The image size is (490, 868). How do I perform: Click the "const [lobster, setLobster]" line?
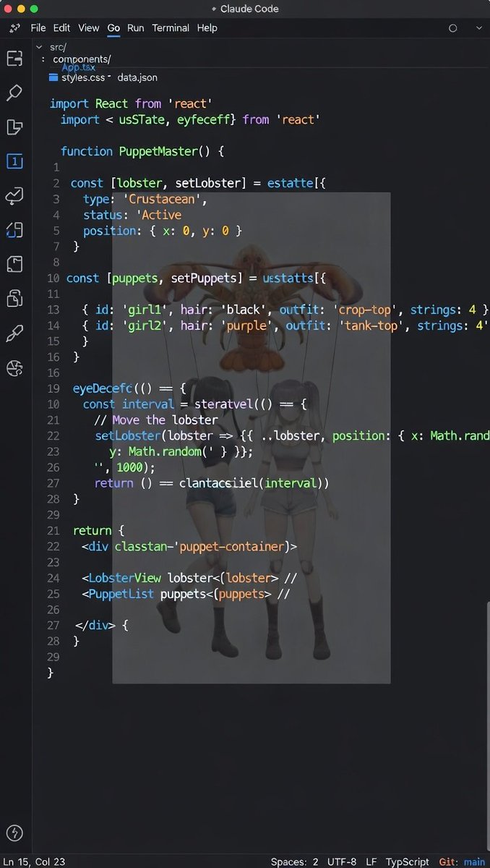[197, 183]
